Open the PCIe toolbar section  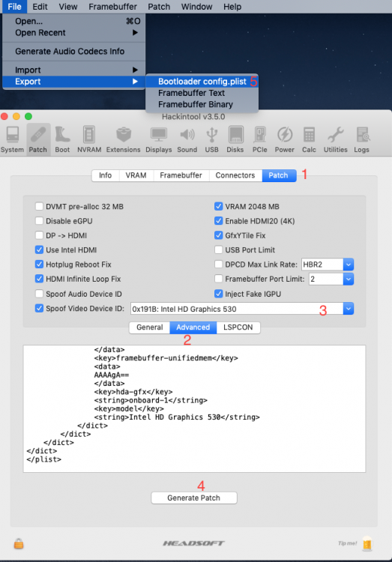click(x=259, y=140)
